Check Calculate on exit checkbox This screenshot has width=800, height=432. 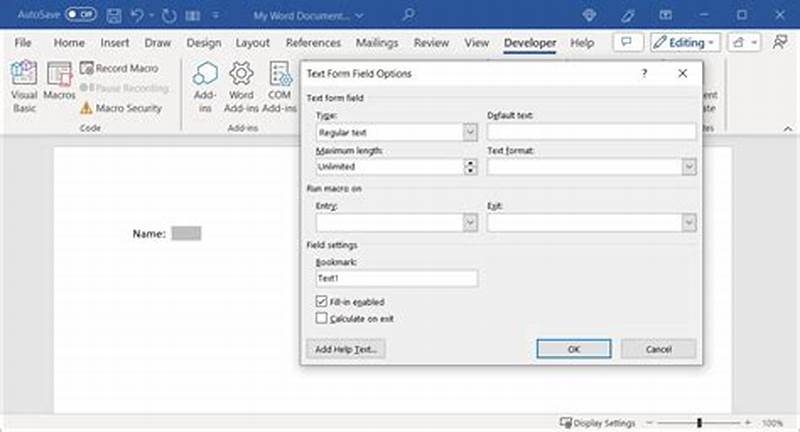(321, 318)
